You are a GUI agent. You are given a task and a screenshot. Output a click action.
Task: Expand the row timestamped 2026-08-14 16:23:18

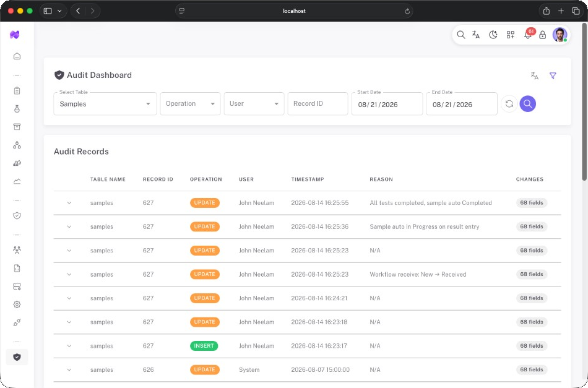click(69, 322)
